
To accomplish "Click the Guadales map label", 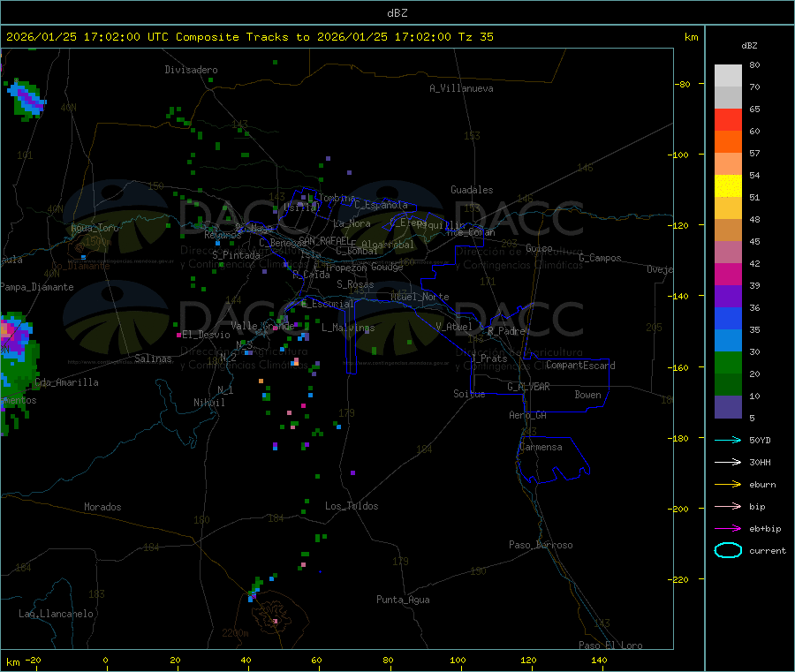I will [472, 190].
